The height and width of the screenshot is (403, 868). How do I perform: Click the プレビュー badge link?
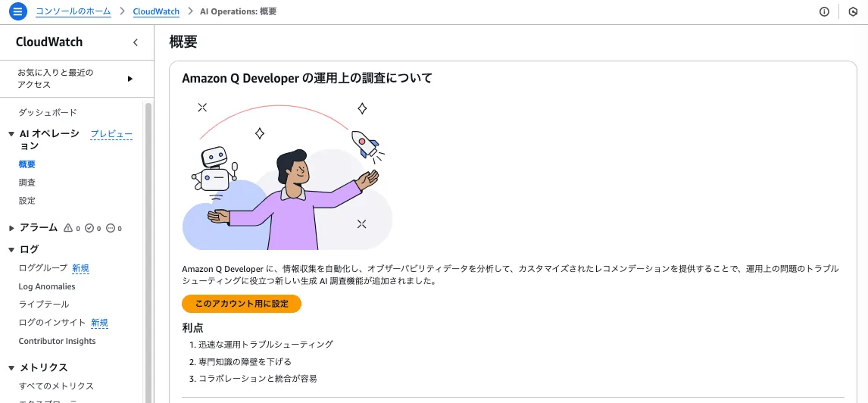pos(111,134)
